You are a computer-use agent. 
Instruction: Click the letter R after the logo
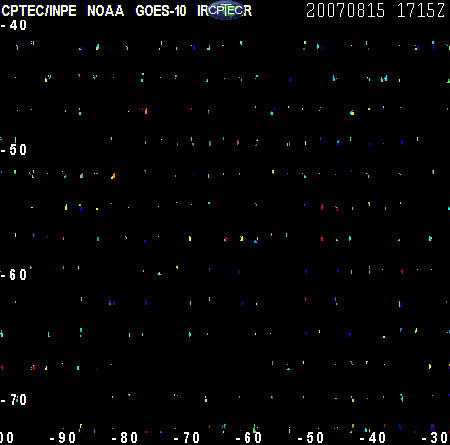[248, 11]
